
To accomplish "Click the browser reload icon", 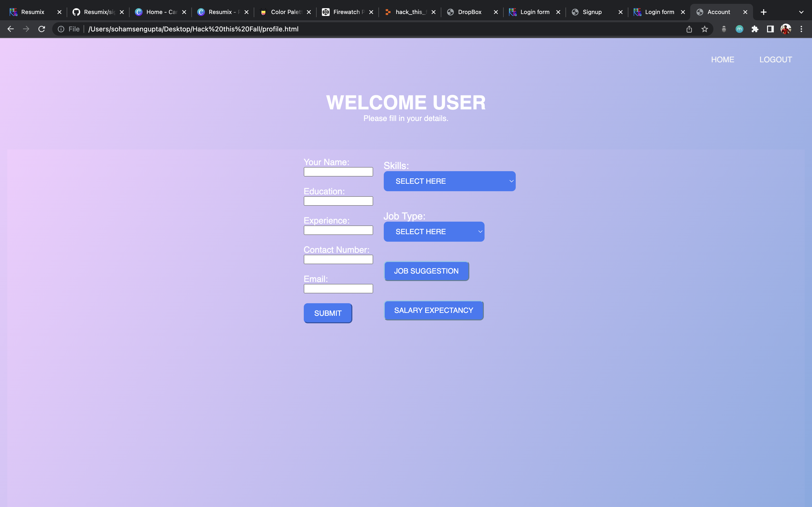I will point(42,29).
